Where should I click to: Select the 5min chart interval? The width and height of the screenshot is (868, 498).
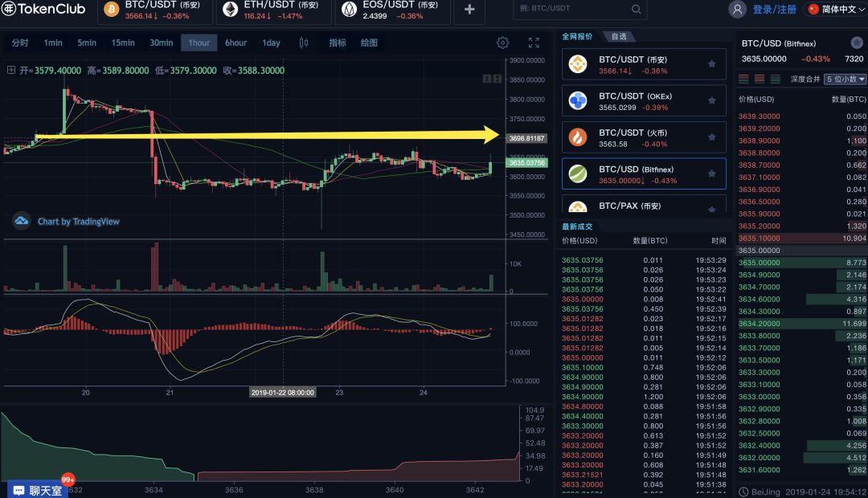[x=87, y=43]
